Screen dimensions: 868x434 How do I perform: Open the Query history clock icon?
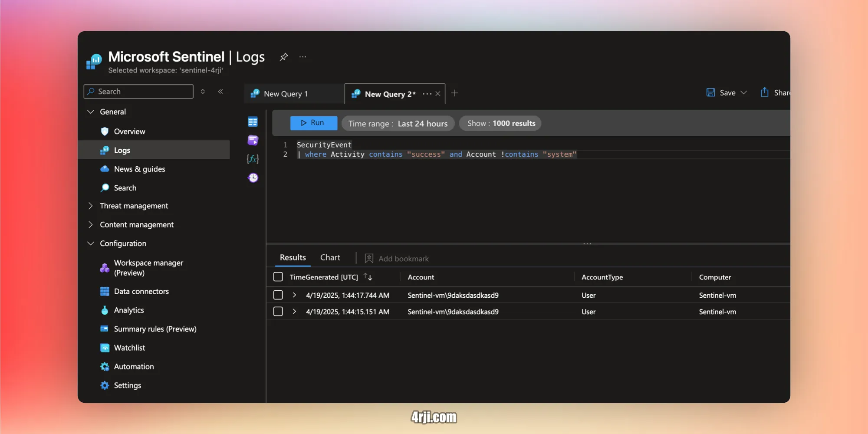click(x=253, y=178)
